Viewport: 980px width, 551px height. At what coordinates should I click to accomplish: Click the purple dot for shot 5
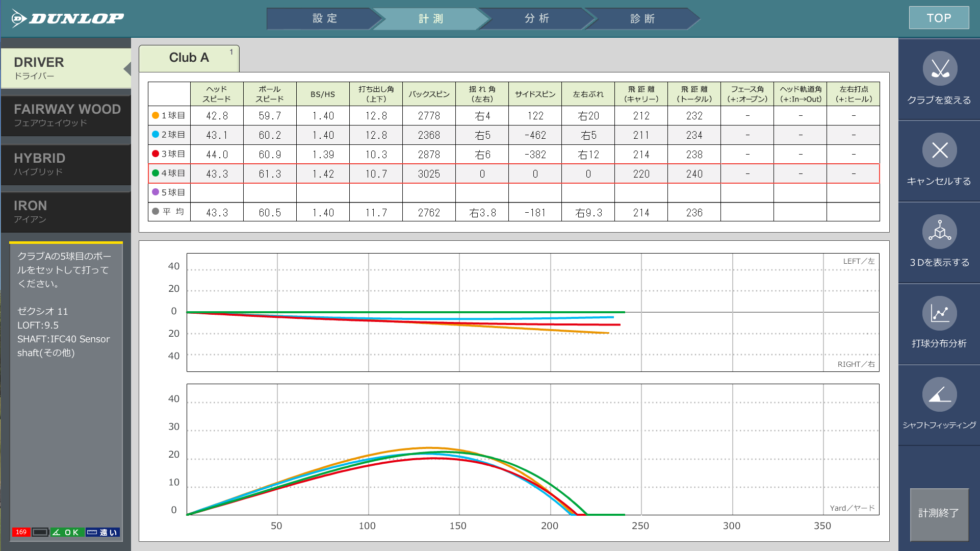point(156,192)
